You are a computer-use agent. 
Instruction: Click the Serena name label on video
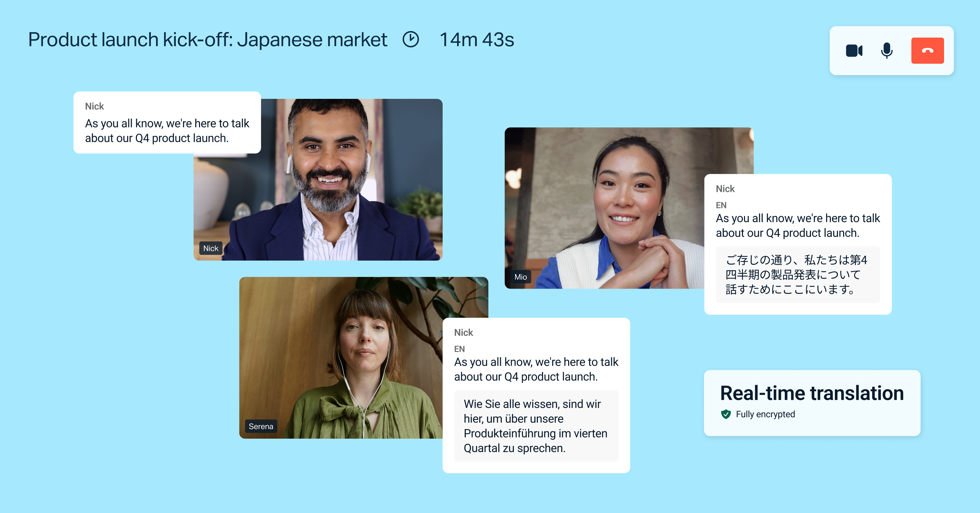tap(261, 427)
